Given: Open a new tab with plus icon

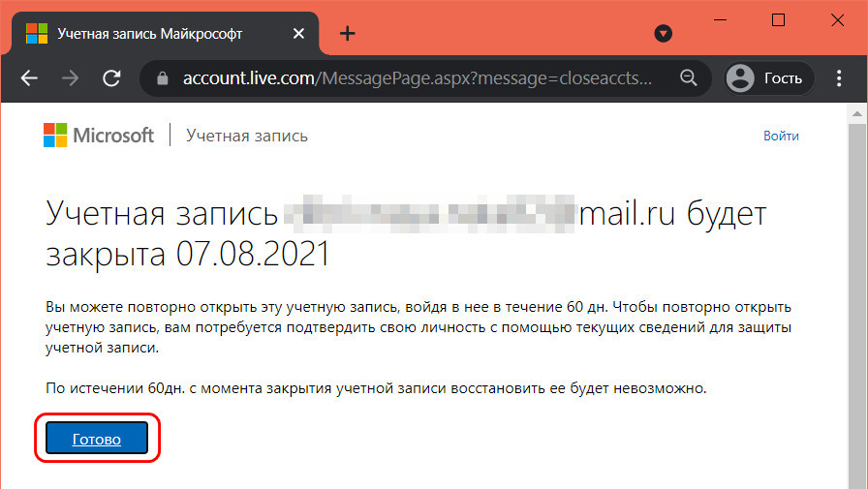Looking at the screenshot, I should click(348, 34).
